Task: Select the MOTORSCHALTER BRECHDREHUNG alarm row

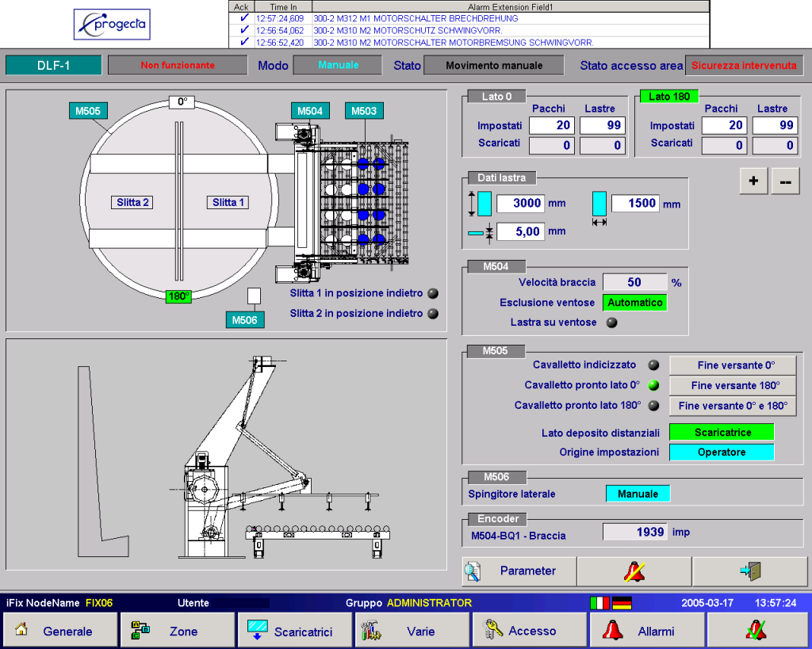Action: coord(469,19)
